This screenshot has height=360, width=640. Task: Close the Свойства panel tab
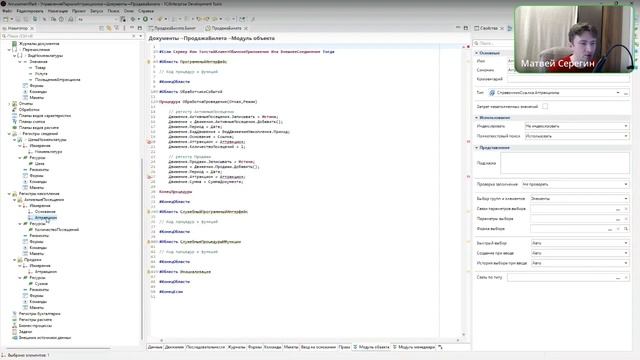point(502,28)
